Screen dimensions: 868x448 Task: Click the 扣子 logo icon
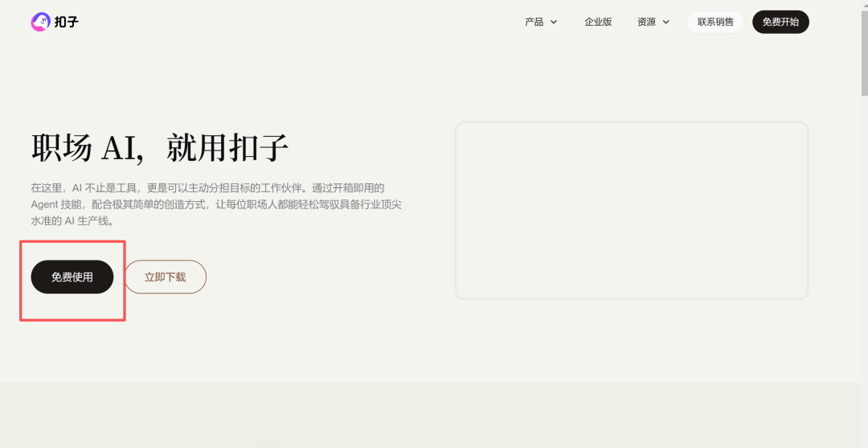pos(40,23)
